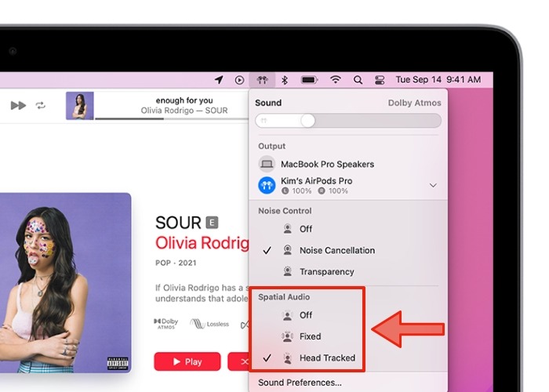Click the explicit E badge beside SOUR

tap(212, 223)
